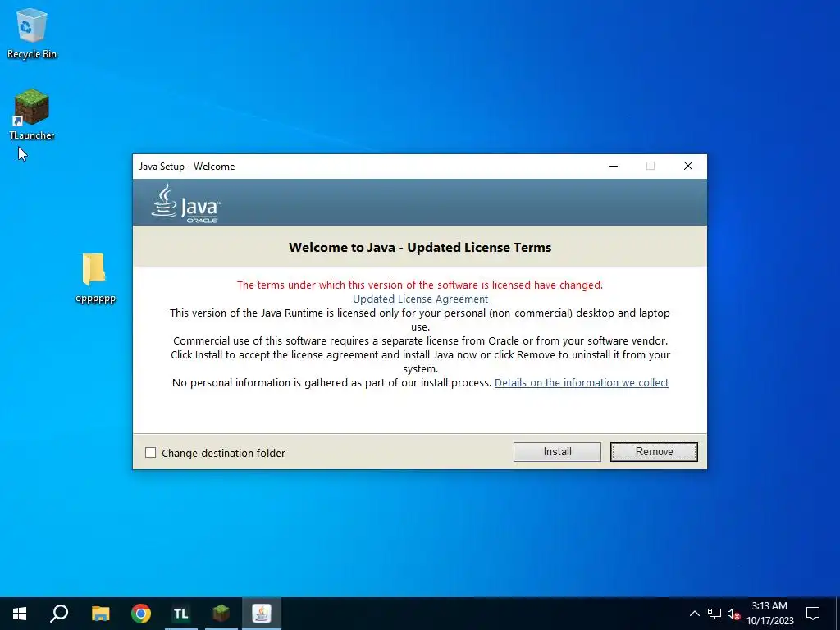Minimize the Java Setup window

click(x=614, y=166)
